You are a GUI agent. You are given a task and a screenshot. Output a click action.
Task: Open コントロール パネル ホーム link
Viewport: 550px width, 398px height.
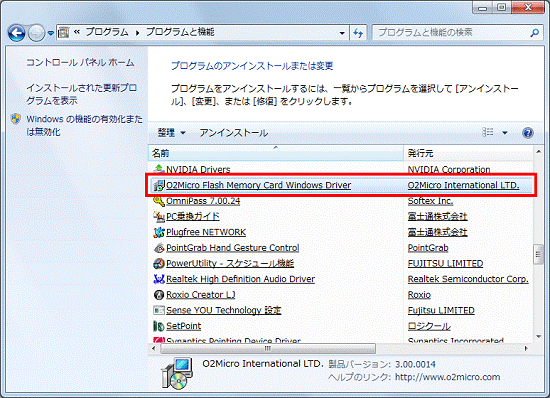[x=80, y=62]
